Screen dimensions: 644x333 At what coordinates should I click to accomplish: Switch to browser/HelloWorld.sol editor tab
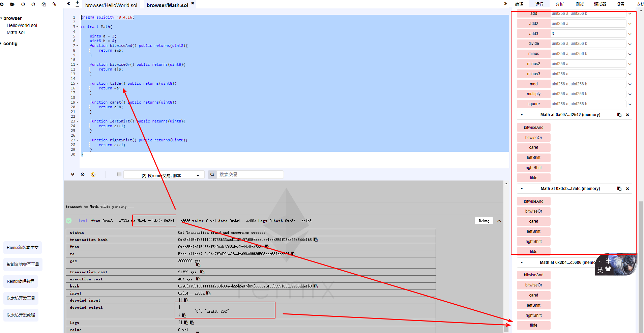(111, 5)
